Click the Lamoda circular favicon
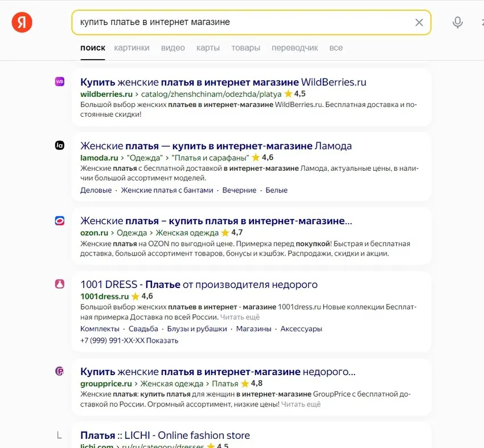This screenshot has width=484, height=448. (59, 146)
